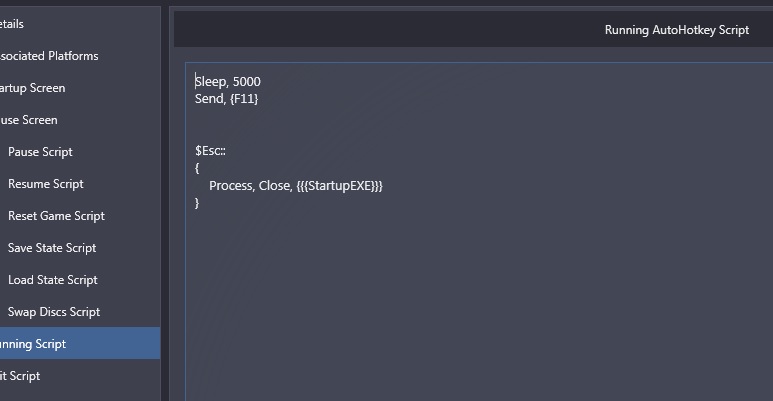Open Swap Discs Script settings
The width and height of the screenshot is (773, 401).
(80, 312)
